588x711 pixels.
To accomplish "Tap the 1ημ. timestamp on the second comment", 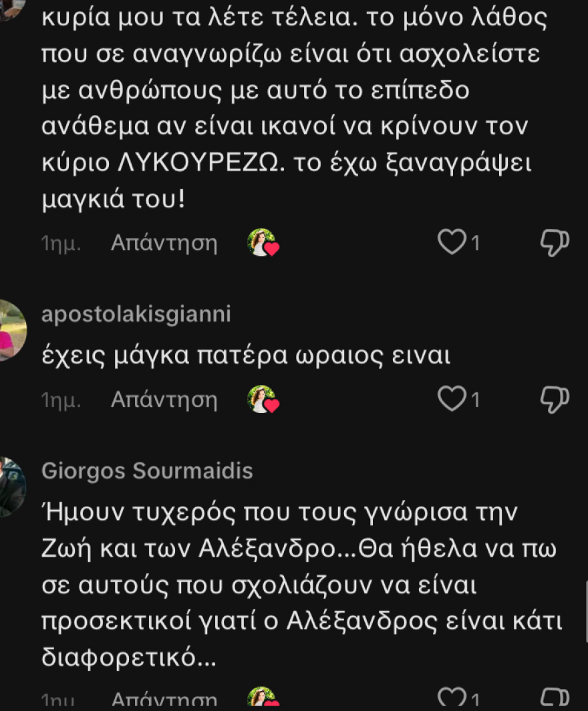I will click(x=61, y=400).
